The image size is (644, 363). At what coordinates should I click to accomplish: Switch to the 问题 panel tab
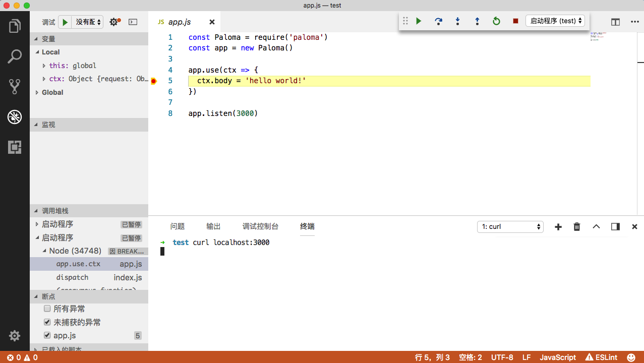[178, 227]
